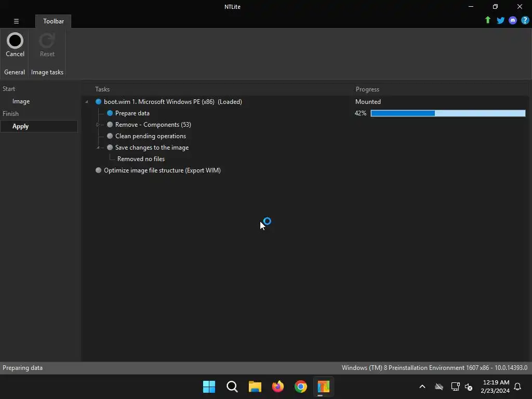Select Clean pending operations task
Viewport: 532px width, 399px height.
click(151, 136)
